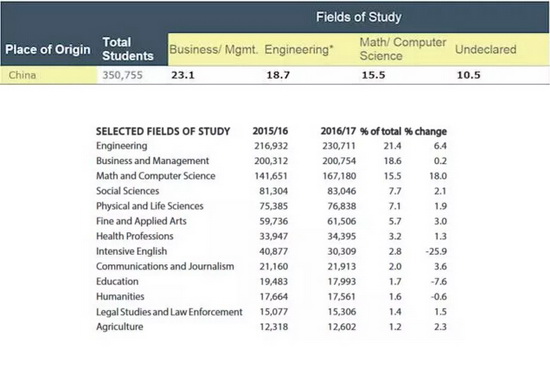Select the Engineering* column header
Screen dimensions: 550x375
coord(299,49)
